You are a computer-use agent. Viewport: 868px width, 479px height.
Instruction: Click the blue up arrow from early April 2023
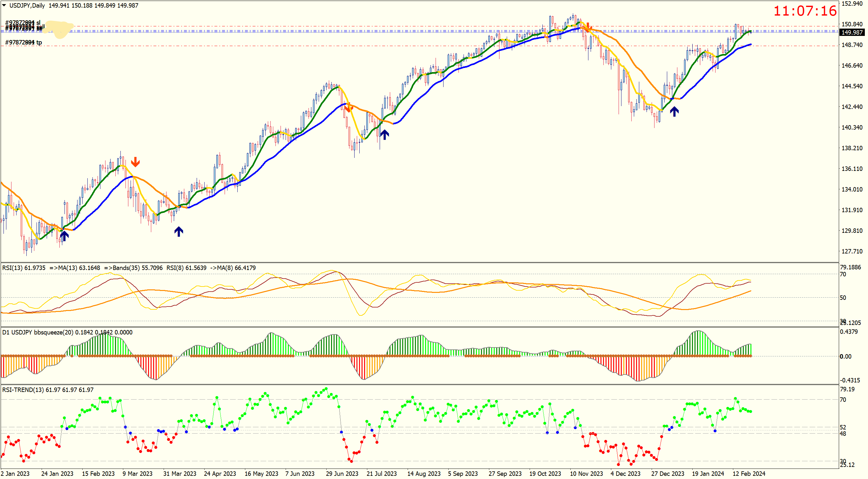pyautogui.click(x=179, y=232)
